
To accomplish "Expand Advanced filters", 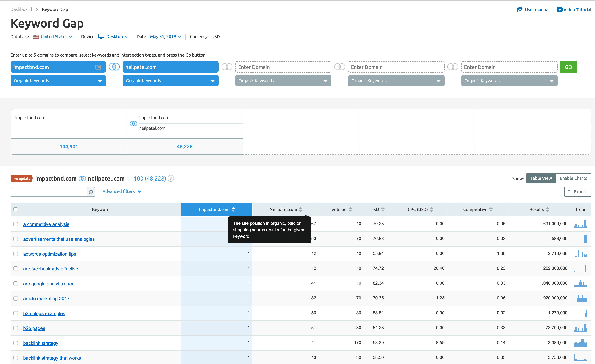I will point(122,191).
